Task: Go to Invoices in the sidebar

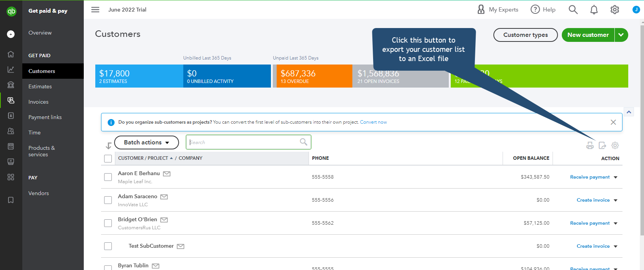Action: pyautogui.click(x=38, y=102)
